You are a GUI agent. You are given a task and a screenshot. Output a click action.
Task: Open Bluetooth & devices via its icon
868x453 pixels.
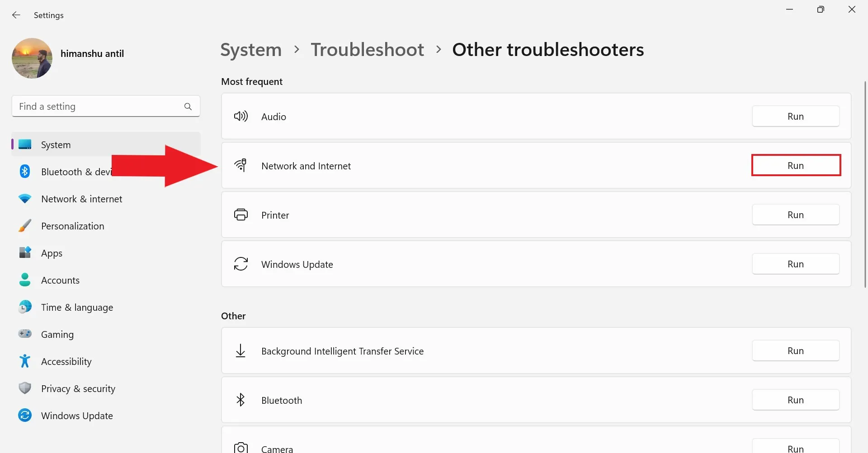pyautogui.click(x=25, y=172)
